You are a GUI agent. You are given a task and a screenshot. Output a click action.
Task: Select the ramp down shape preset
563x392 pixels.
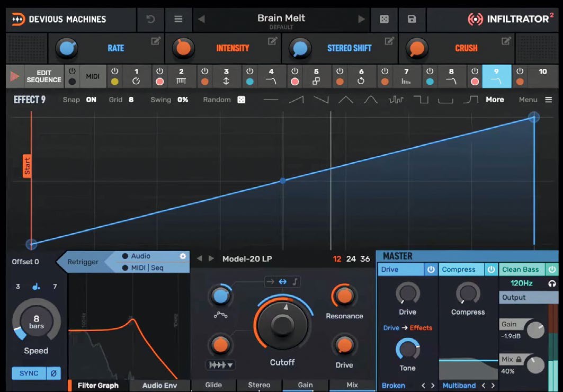321,100
